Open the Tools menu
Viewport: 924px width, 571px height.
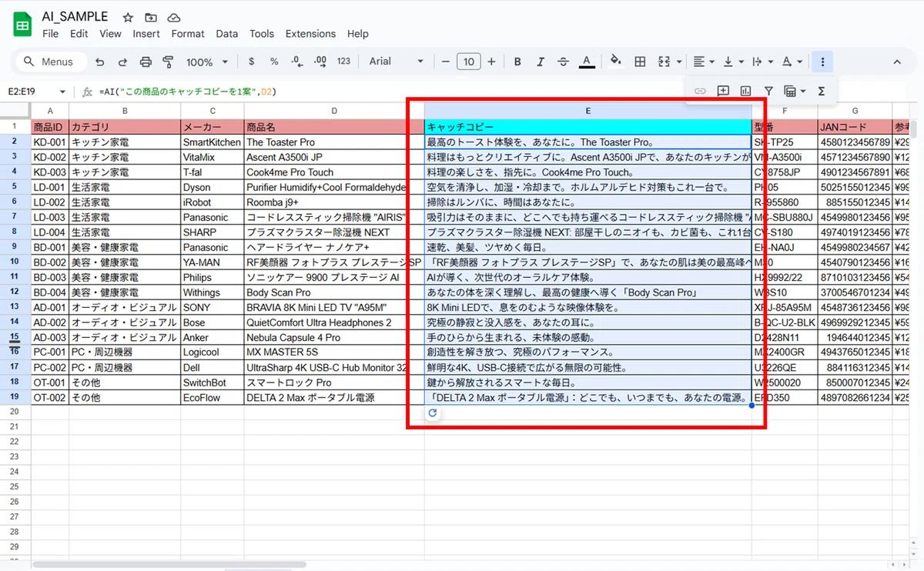(262, 34)
